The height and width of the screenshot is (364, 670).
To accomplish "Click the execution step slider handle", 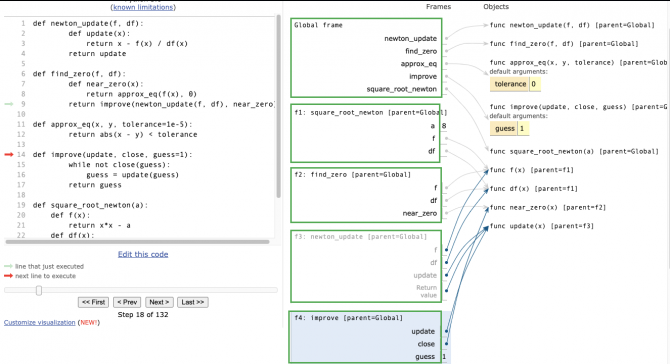I will coord(39,291).
